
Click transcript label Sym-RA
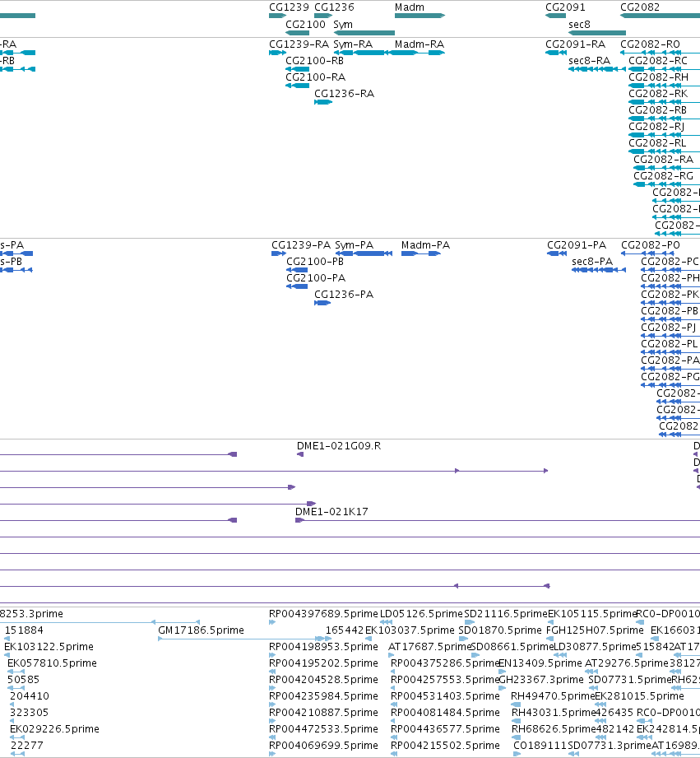[x=353, y=44]
